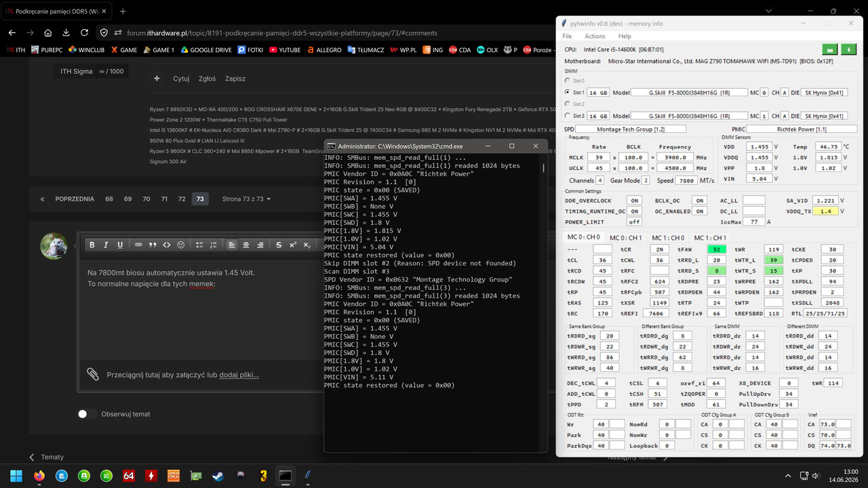Click the green download icon in pyhwinfo
This screenshot has height=488, width=868.
849,49
